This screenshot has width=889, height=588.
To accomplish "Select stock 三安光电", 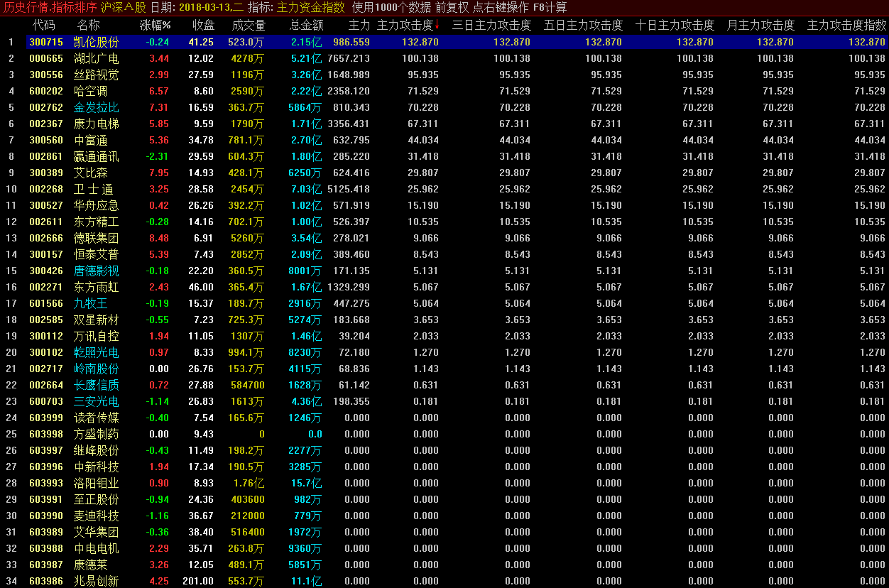I will (x=97, y=401).
